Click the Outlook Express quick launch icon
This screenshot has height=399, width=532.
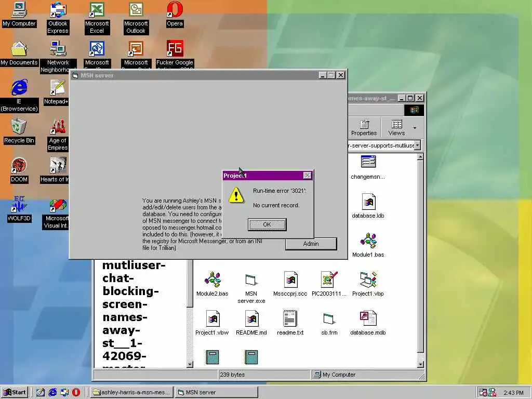click(64, 392)
